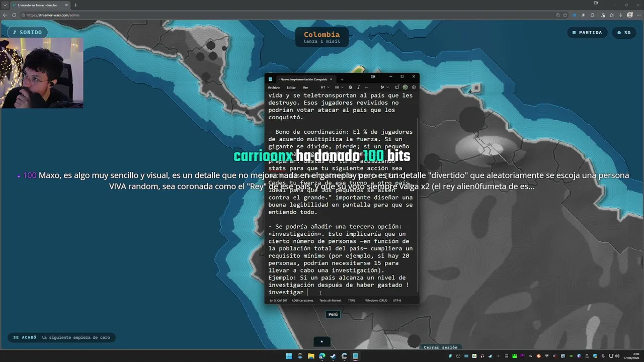Viewport: 644px width, 362px height.
Task: Click the Cerrar sesión link
Action: 440,347
